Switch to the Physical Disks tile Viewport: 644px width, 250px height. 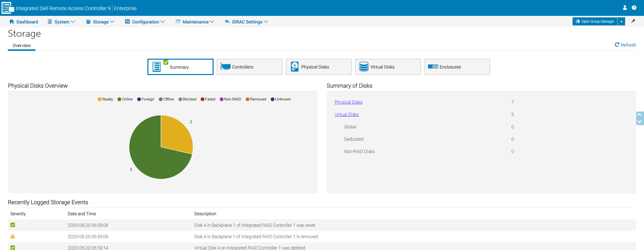pos(319,67)
